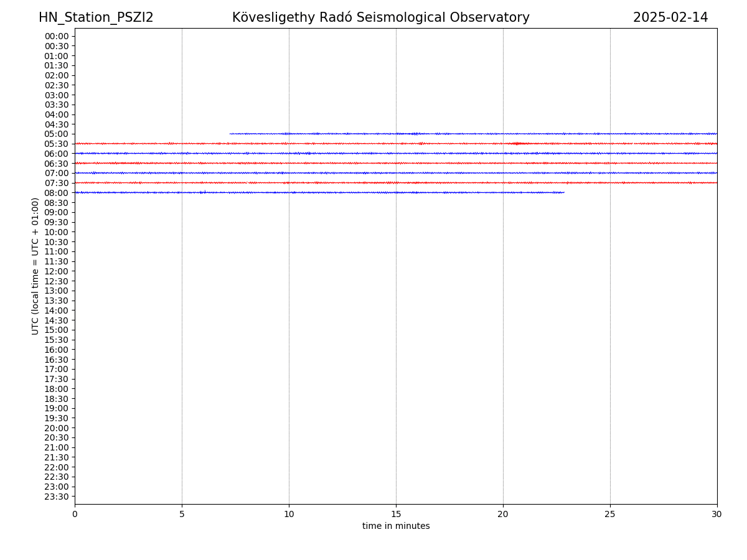Click the 5 minute x-axis tick label
Image resolution: width=747 pixels, height=560 pixels.
(x=182, y=515)
